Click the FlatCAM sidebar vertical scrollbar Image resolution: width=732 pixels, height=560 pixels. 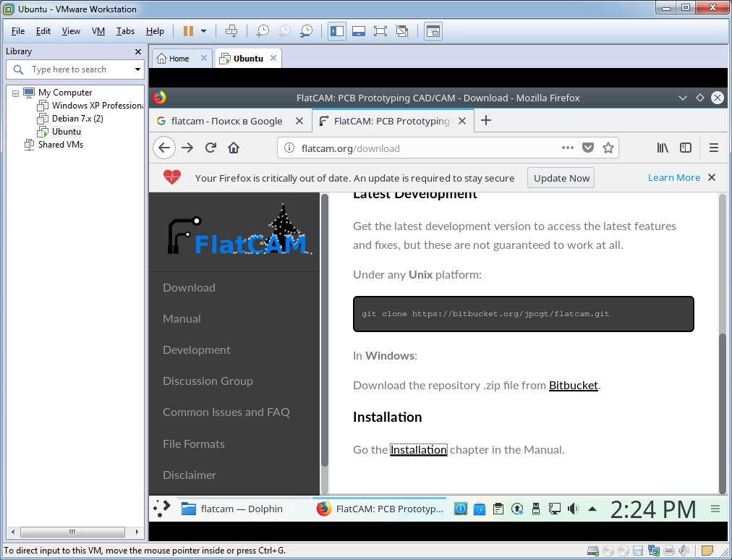point(325,331)
